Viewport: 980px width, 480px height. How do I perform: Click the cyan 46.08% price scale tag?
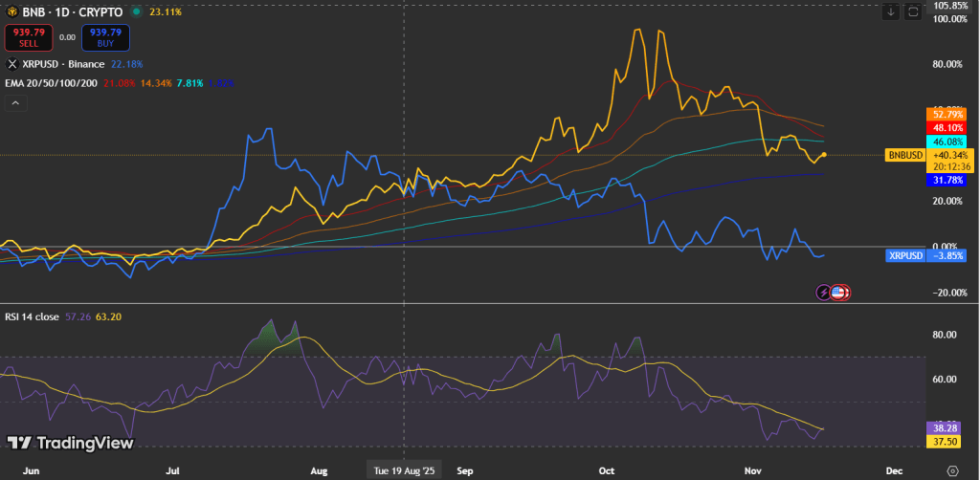click(947, 142)
